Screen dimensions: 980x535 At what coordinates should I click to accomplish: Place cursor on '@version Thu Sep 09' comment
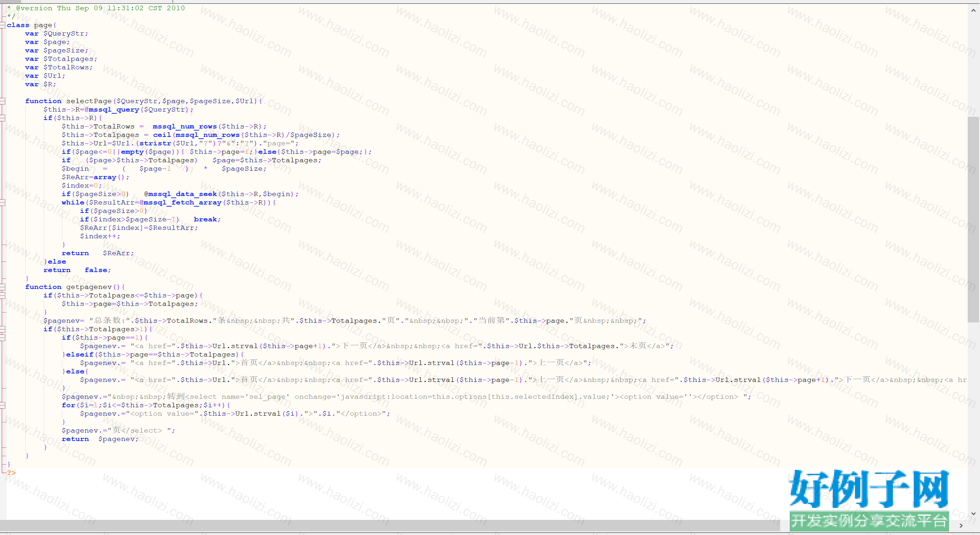pyautogui.click(x=59, y=8)
